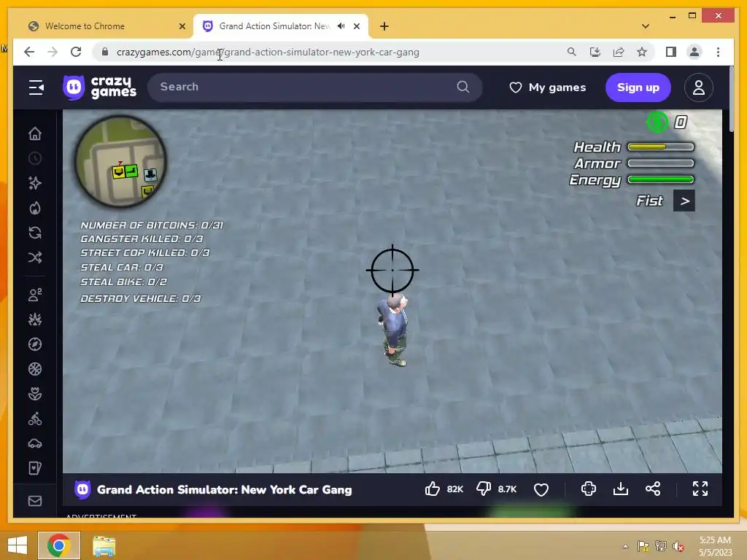
Task: Click Chrome icon in the taskbar
Action: tap(59, 545)
